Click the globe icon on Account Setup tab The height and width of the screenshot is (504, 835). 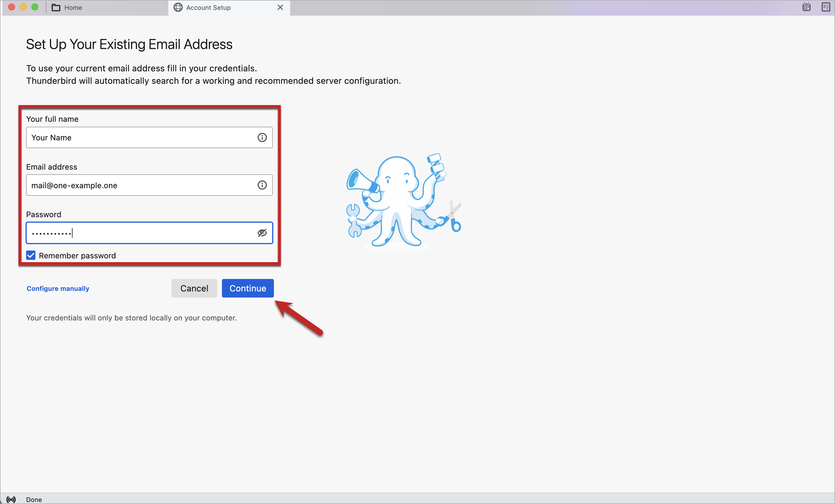(178, 8)
